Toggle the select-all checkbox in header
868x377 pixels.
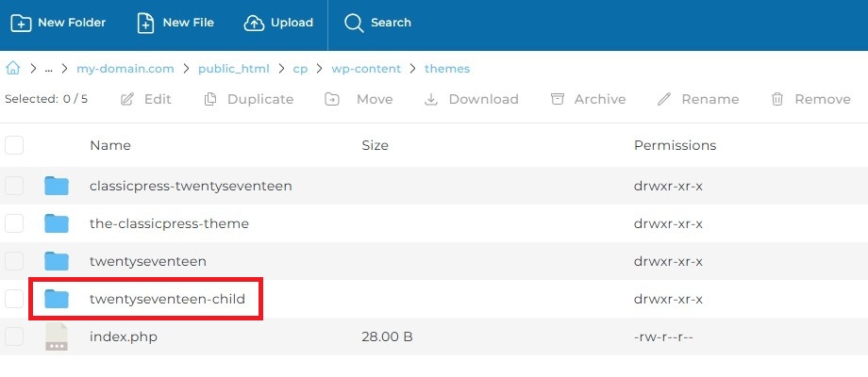pyautogui.click(x=14, y=145)
